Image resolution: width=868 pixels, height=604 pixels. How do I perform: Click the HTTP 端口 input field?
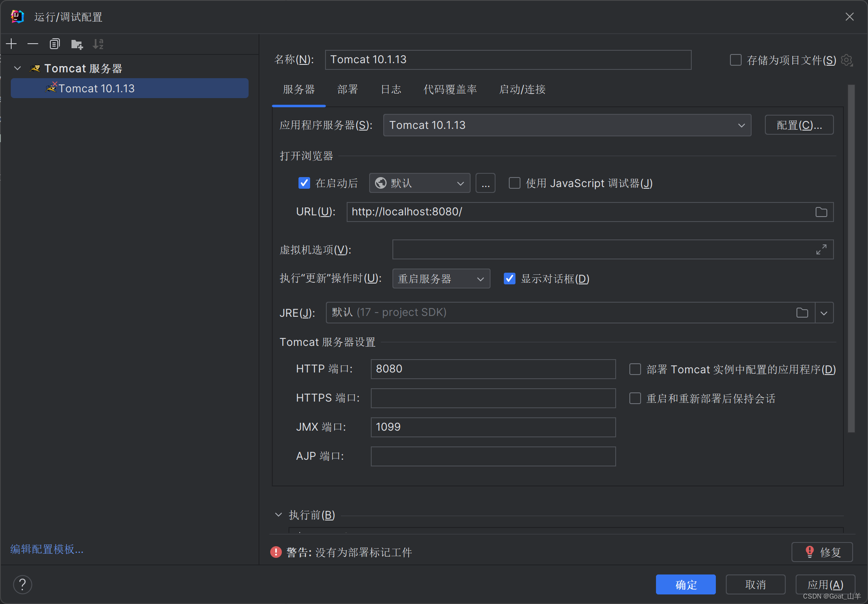[493, 369]
